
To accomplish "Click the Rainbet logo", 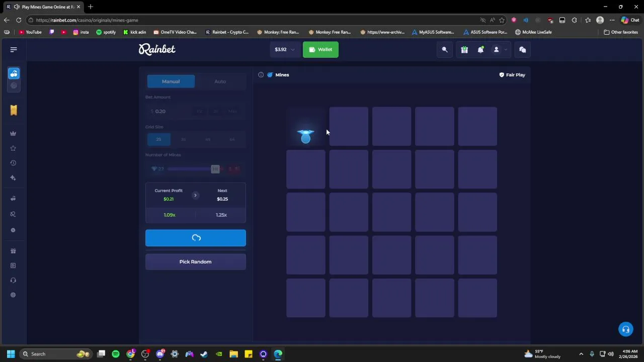I will pos(157,49).
